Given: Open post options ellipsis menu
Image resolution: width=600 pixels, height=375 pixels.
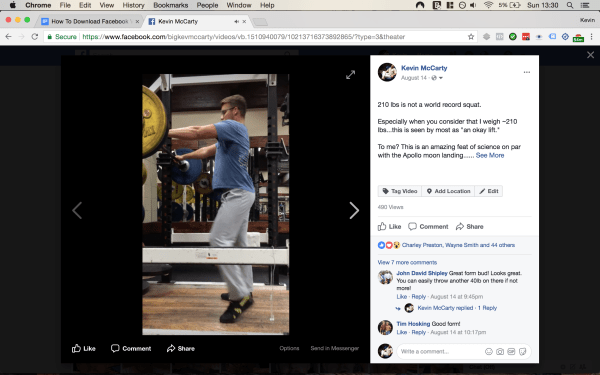Looking at the screenshot, I should [x=527, y=72].
